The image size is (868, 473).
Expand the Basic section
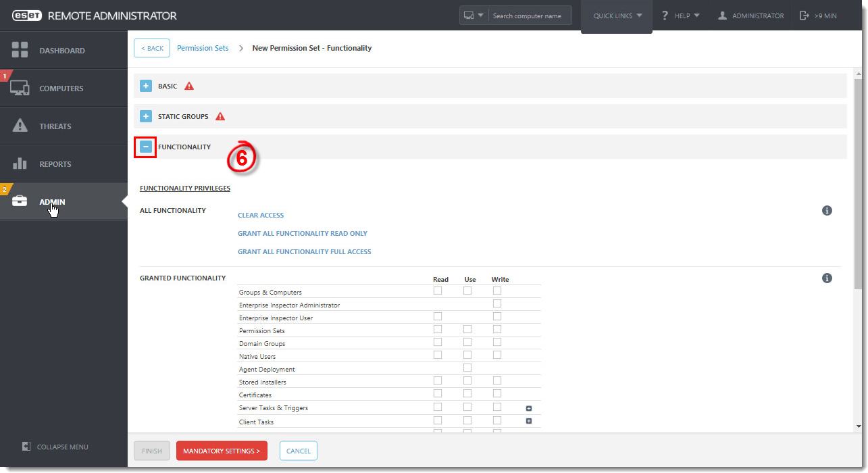pos(146,86)
